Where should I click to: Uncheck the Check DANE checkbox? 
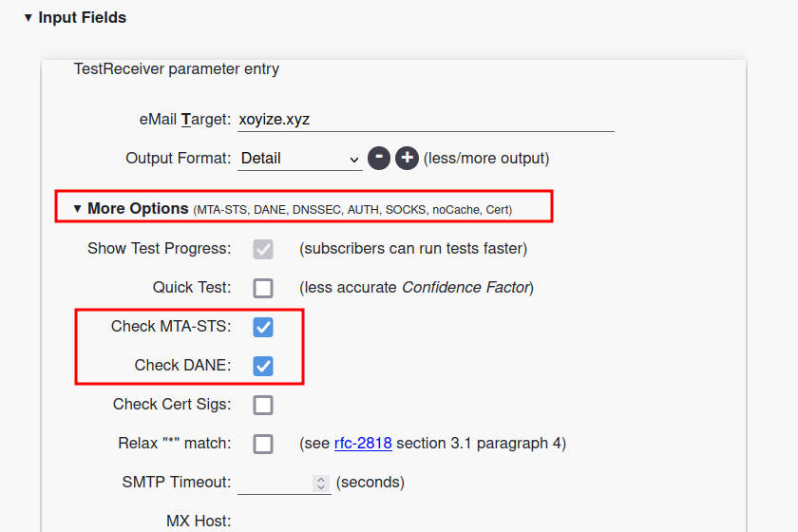point(263,366)
